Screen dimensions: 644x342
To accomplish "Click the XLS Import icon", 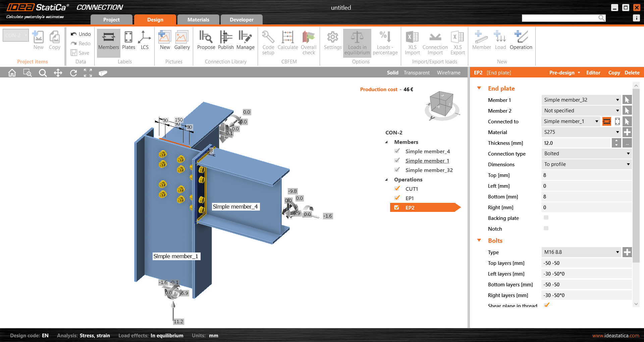I will 412,42.
